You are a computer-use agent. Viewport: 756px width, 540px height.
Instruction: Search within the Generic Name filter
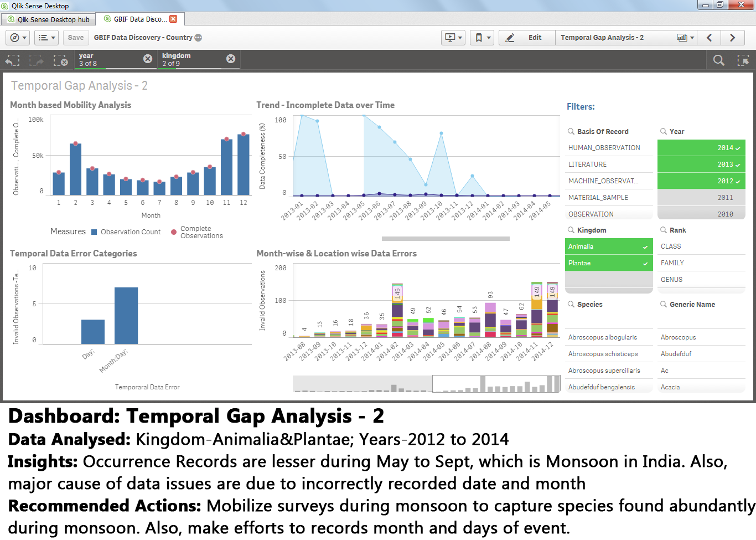click(x=664, y=304)
